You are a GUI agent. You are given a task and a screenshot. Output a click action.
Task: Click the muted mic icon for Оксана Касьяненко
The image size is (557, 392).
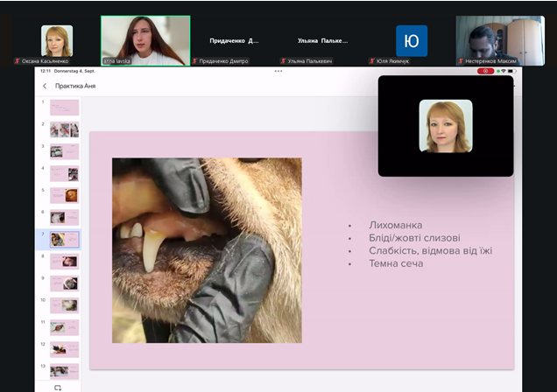pos(17,61)
